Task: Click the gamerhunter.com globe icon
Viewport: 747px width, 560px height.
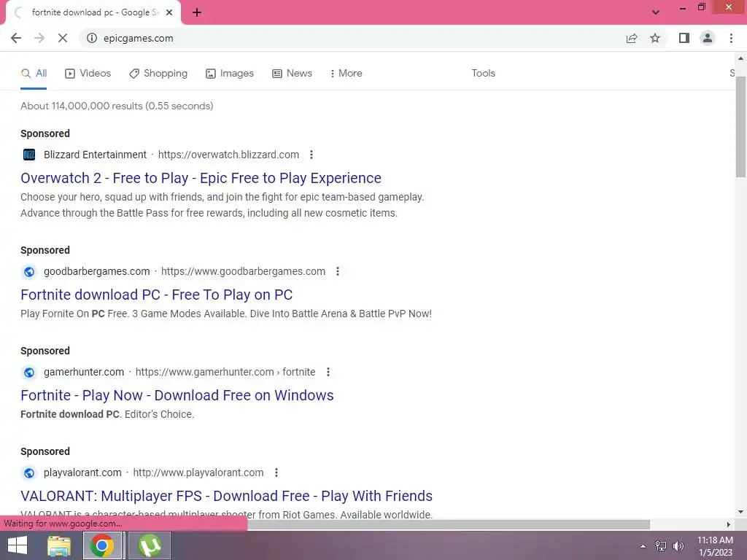Action: point(29,372)
